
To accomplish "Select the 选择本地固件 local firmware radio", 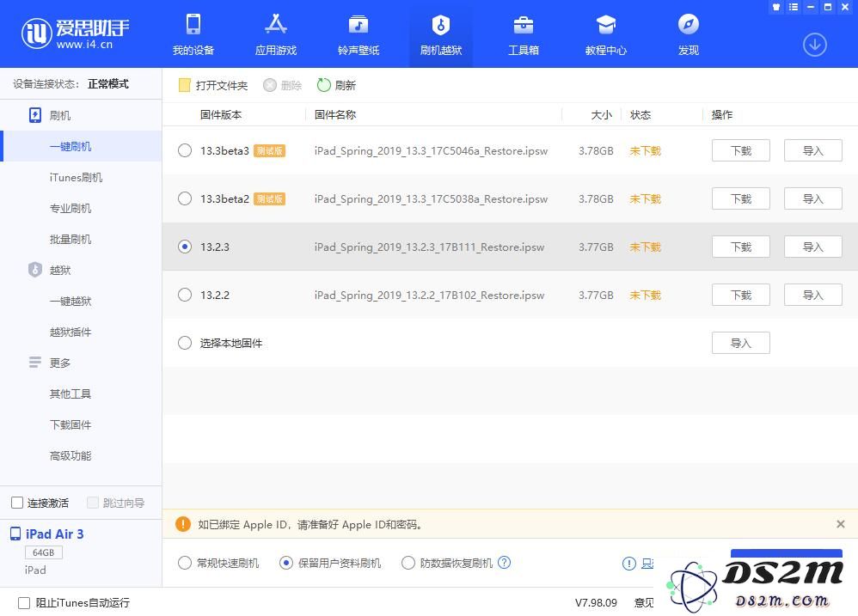I will [185, 343].
